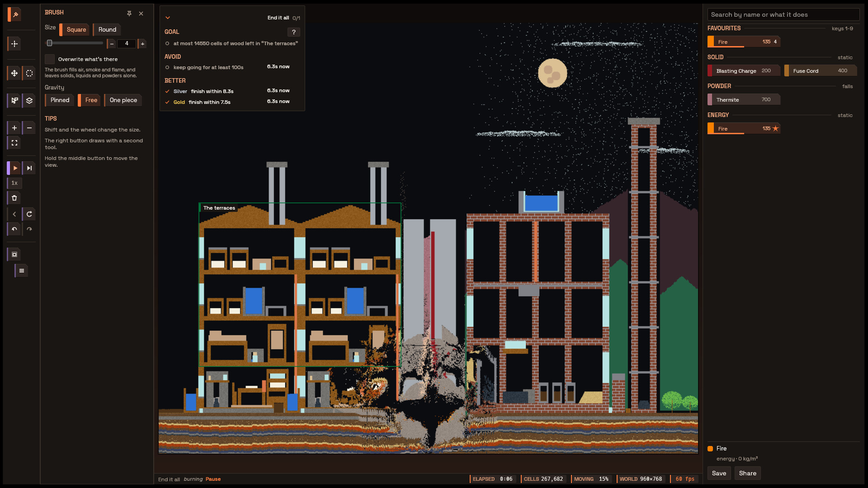This screenshot has width=868, height=488.
Task: Decrease brush size with minus stepper
Action: pos(111,44)
